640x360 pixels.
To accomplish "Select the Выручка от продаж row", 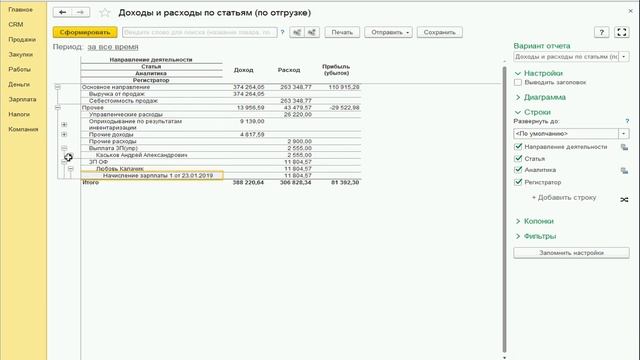I will pyautogui.click(x=117, y=94).
